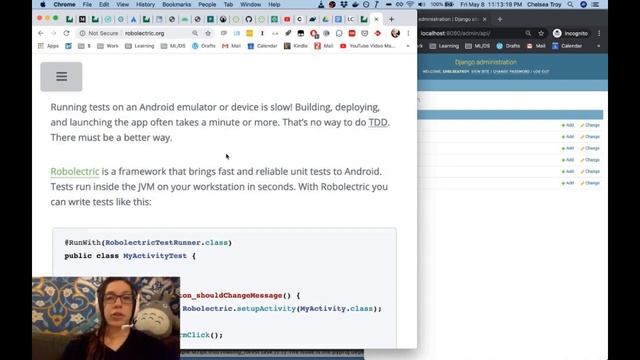Image resolution: width=640 pixels, height=360 pixels.
Task: Open Drafts bookmark in incognito window
Action: point(508,46)
